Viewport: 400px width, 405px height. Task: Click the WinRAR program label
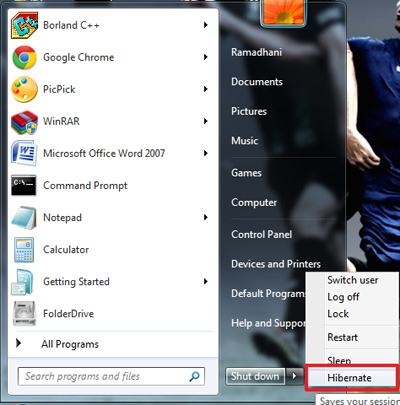61,121
